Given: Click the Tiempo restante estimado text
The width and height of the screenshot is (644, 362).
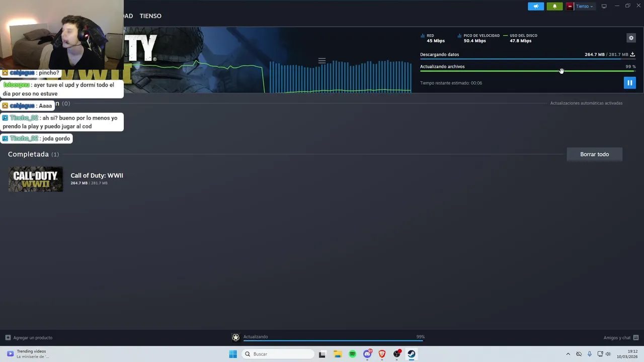Looking at the screenshot, I should 451,83.
